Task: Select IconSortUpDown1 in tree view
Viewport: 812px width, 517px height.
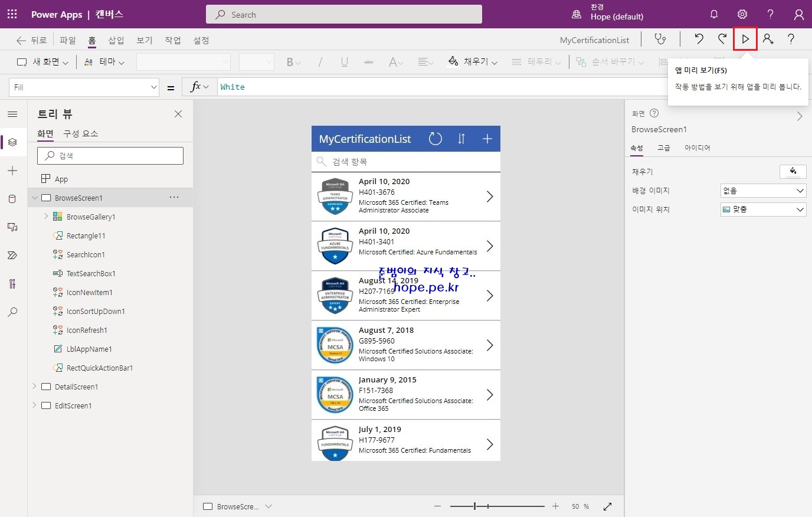Action: [96, 311]
